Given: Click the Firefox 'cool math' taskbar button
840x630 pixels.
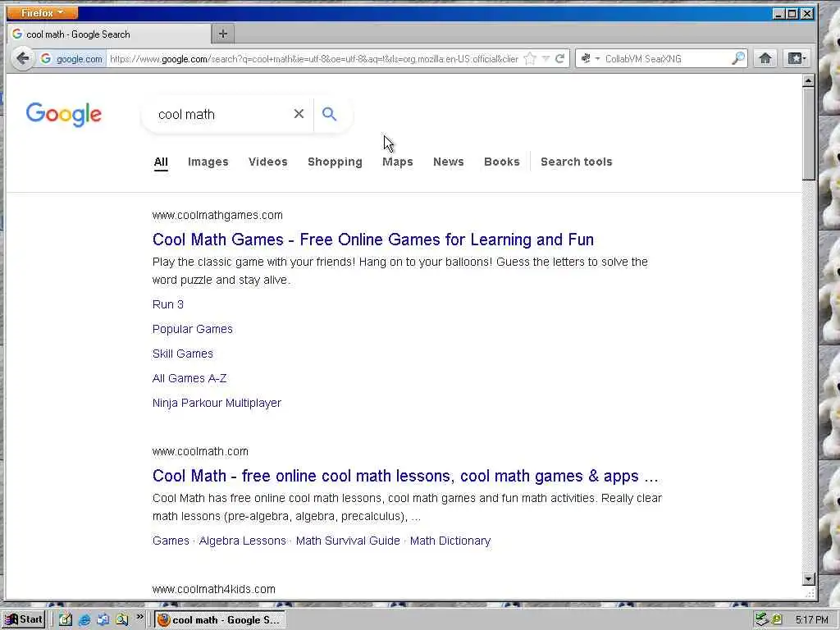Looking at the screenshot, I should [220, 620].
